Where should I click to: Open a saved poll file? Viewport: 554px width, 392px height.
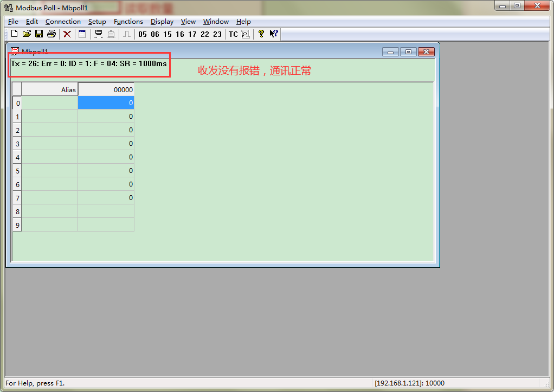point(26,34)
